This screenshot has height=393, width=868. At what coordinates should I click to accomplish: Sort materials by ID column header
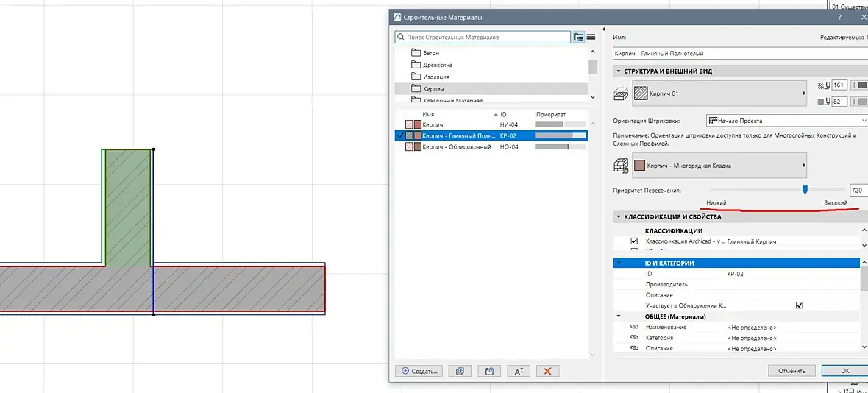502,114
